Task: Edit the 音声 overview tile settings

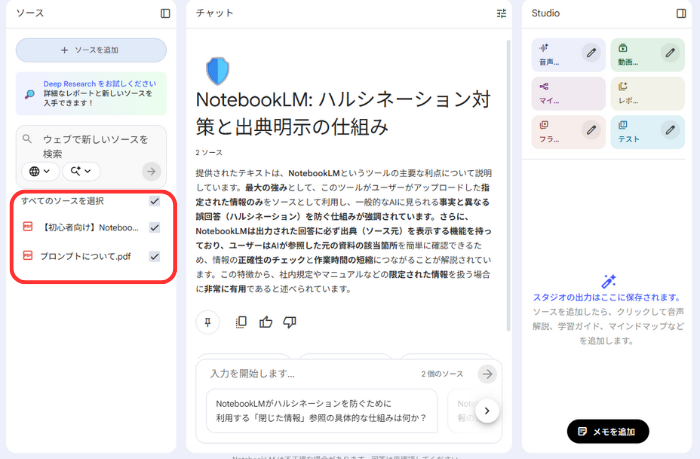Action: click(x=592, y=53)
